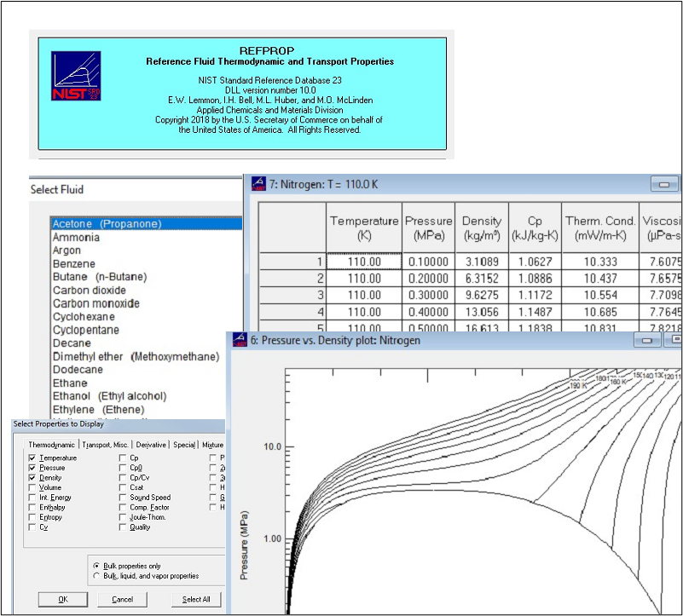Image resolution: width=683 pixels, height=616 pixels.
Task: Switch to the Transport, Misc. tab
Action: 106,445
